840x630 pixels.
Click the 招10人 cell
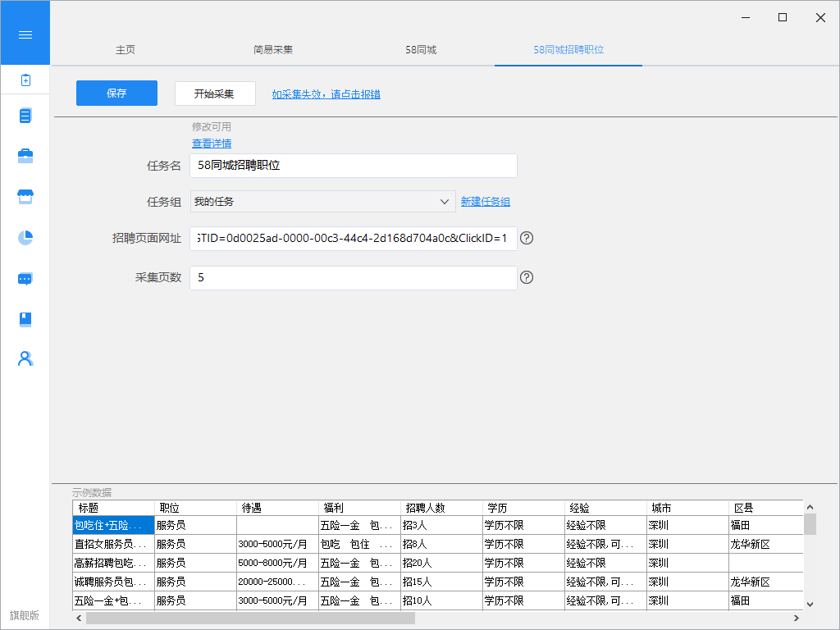click(x=441, y=600)
